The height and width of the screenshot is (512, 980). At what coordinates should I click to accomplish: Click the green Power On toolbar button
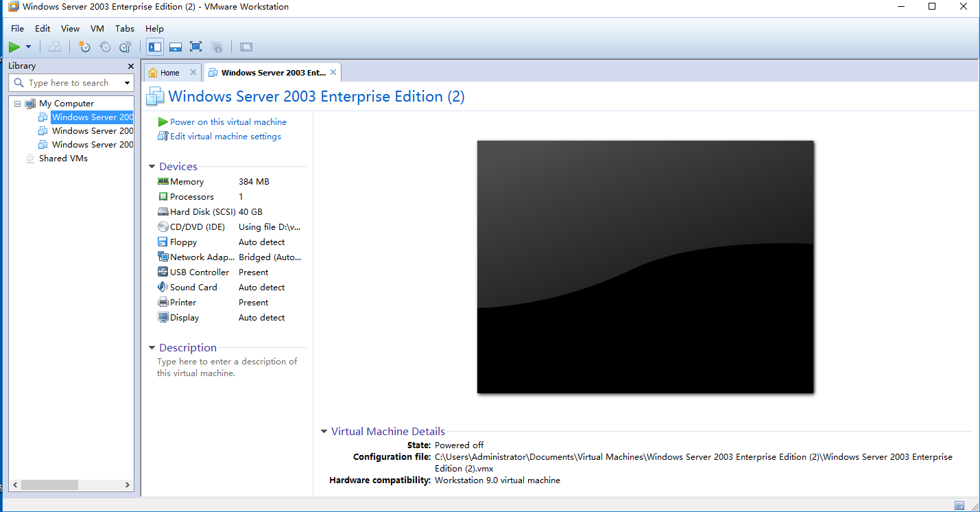click(x=14, y=47)
